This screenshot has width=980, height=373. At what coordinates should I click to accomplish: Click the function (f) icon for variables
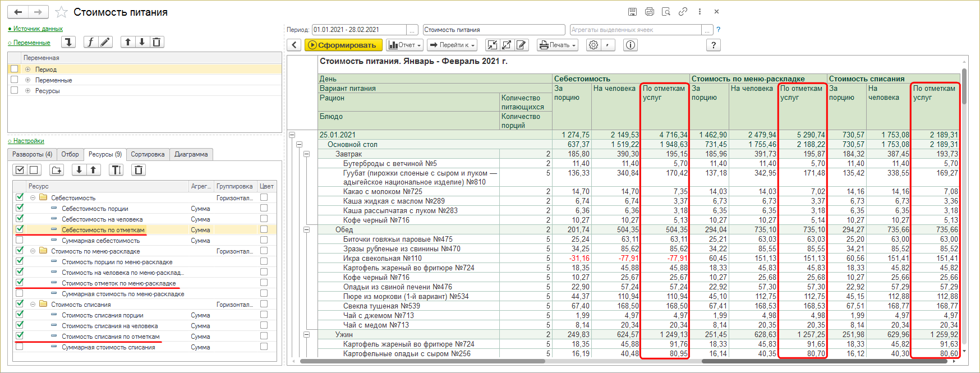[91, 42]
